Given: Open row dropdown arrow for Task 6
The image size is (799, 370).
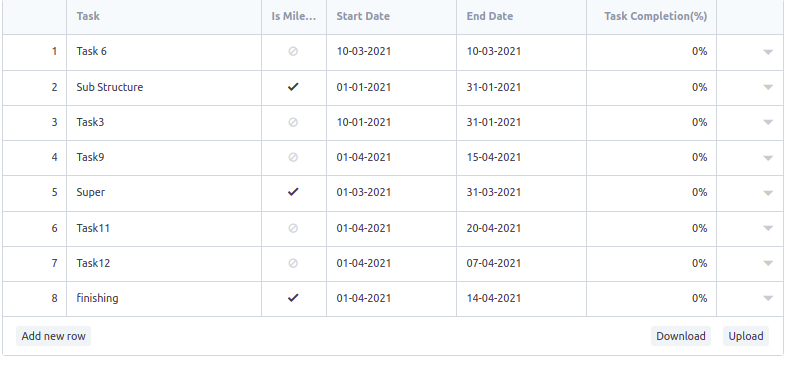Looking at the screenshot, I should click(768, 52).
